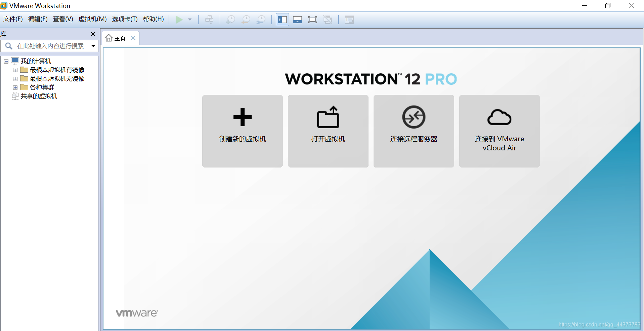
Task: Enter full screen mode icon
Action: (x=312, y=20)
